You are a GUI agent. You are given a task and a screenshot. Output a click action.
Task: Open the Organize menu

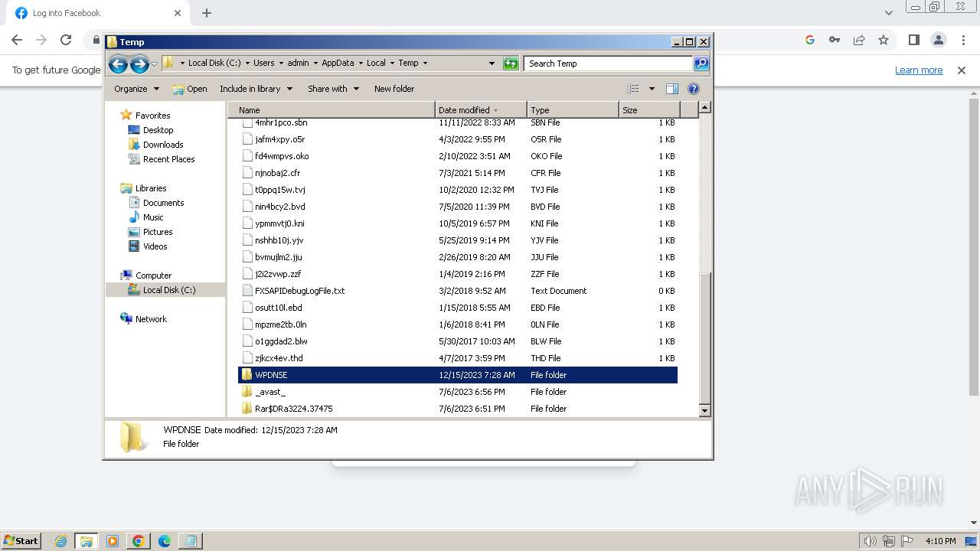tap(136, 89)
